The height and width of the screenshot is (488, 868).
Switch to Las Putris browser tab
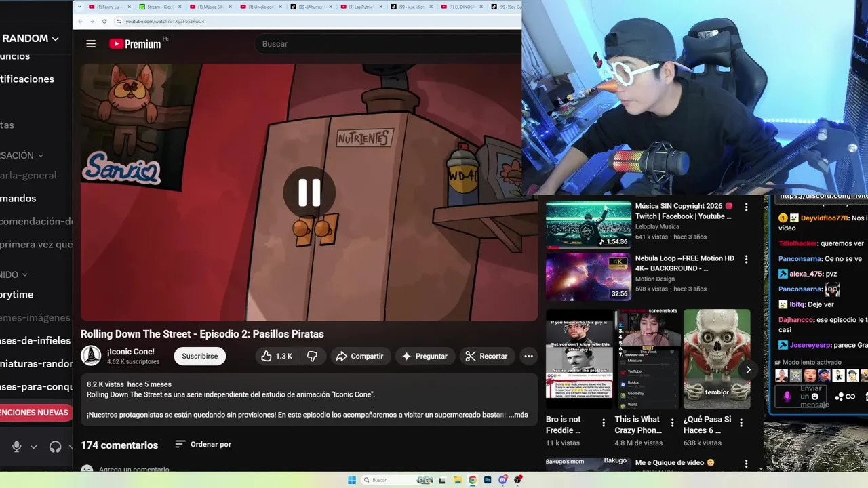(361, 7)
